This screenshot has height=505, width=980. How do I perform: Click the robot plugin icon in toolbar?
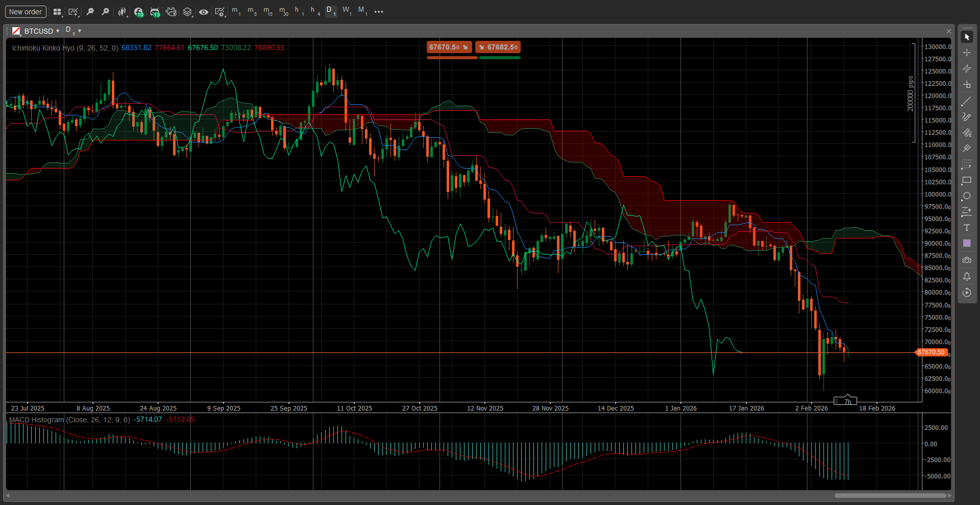[x=171, y=12]
